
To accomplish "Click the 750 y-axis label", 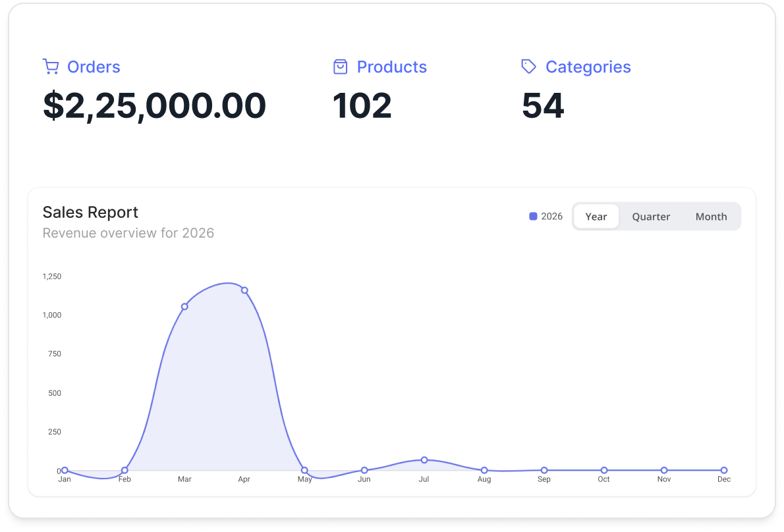I will 55,354.
